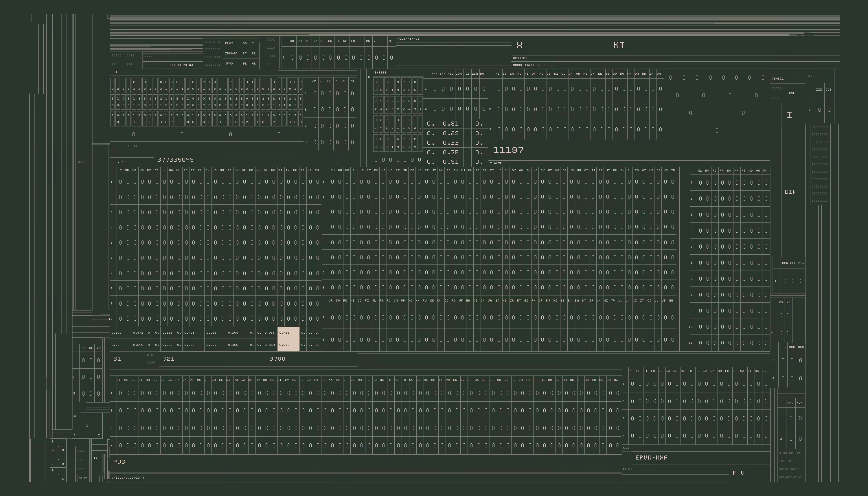Screen dimensions: 868x496
Task: Click the large 11197 readout
Action: [508, 150]
